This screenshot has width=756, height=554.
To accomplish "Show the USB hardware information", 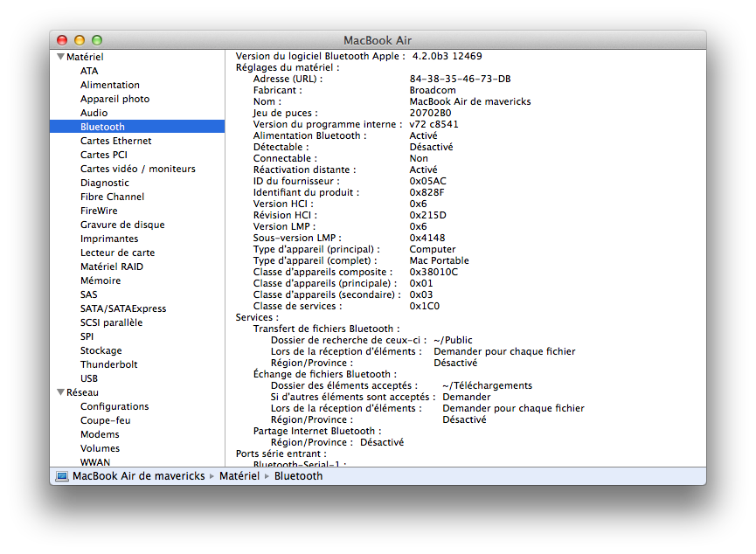I will [89, 378].
